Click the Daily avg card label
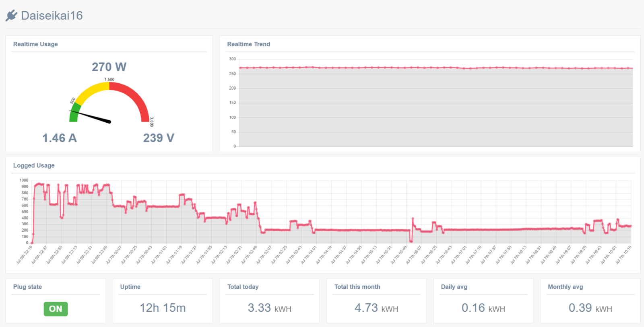The height and width of the screenshot is (327, 644). (x=454, y=287)
